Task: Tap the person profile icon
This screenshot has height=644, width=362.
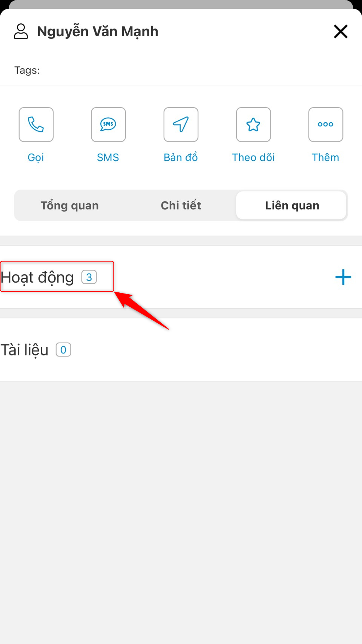Action: pyautogui.click(x=21, y=31)
